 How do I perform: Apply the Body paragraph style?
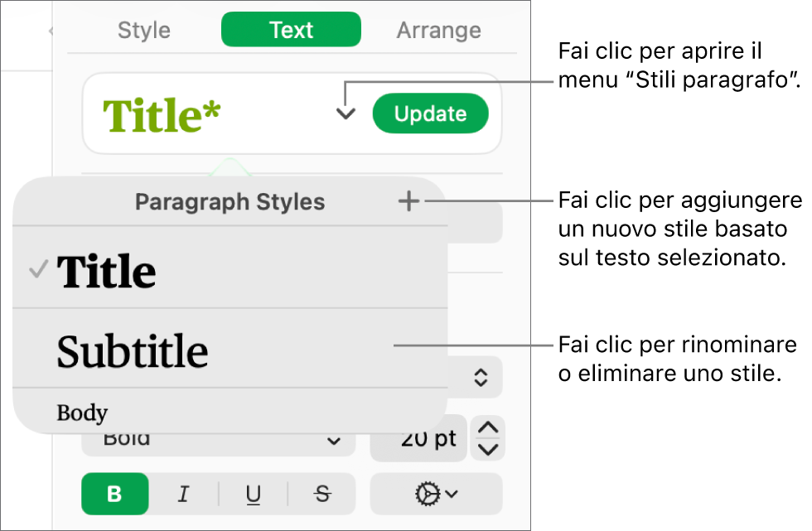point(82,412)
